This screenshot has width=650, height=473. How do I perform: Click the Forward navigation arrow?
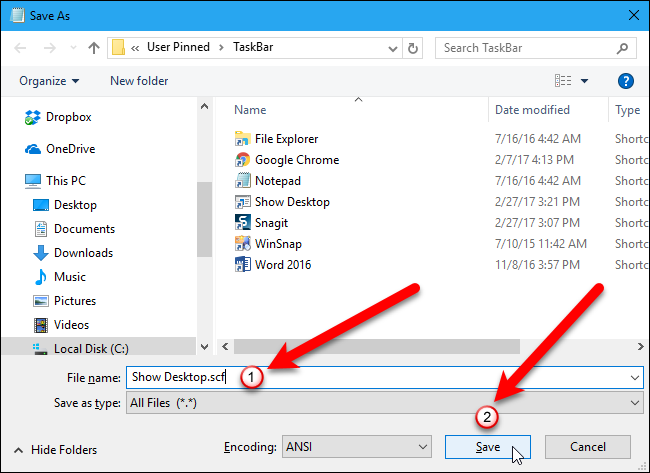tap(50, 48)
